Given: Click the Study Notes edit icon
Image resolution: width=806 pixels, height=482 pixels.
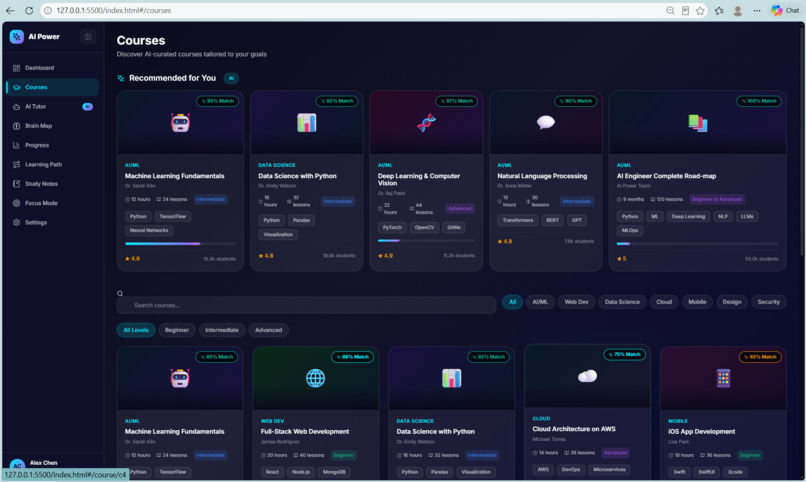Looking at the screenshot, I should (x=16, y=184).
